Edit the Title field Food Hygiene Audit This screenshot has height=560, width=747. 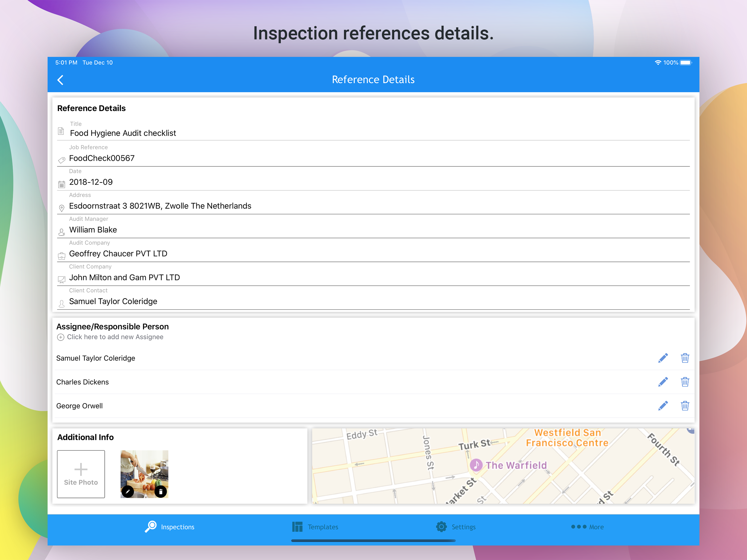123,133
